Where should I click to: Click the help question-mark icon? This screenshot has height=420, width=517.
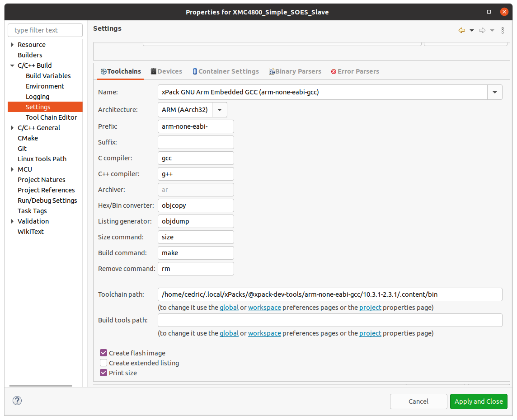point(17,401)
